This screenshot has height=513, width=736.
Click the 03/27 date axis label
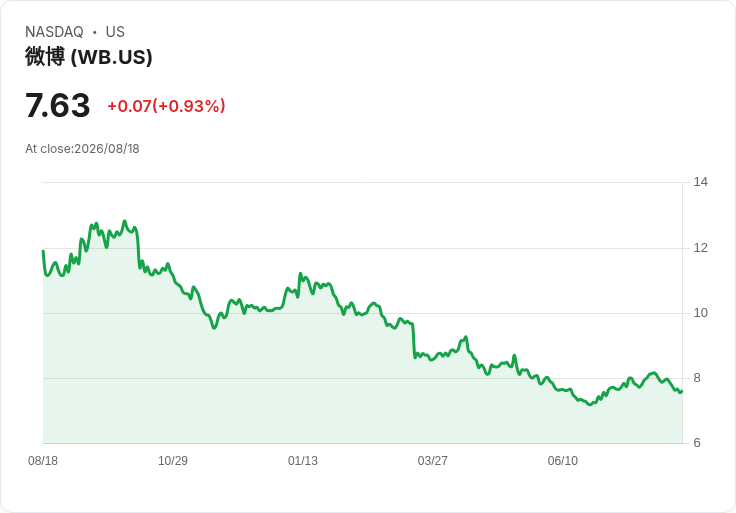point(432,460)
